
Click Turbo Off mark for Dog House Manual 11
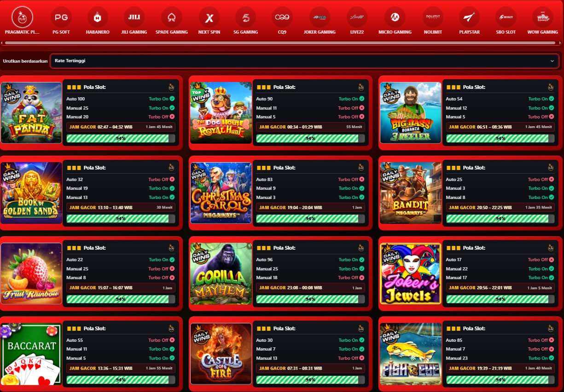pos(362,108)
